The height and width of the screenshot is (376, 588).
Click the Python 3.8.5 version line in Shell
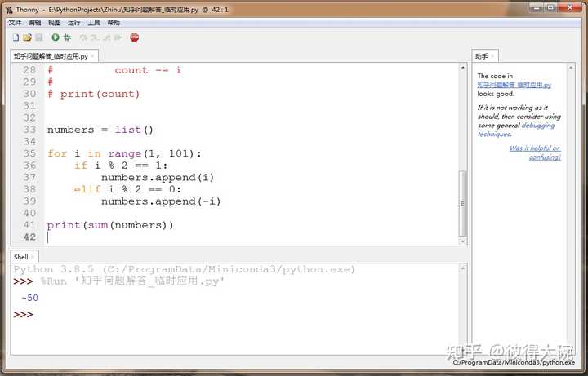tap(184, 269)
